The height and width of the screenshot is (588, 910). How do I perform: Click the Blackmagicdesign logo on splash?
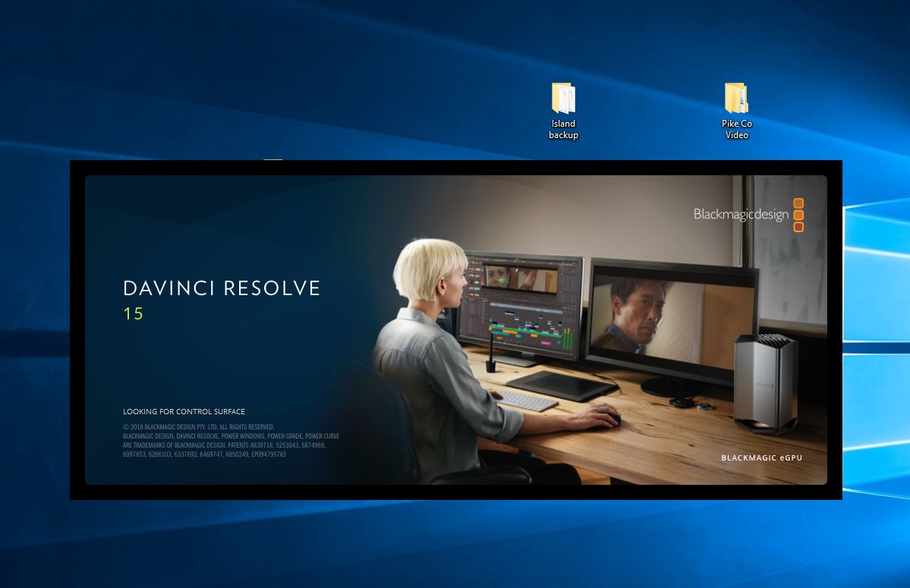click(748, 215)
